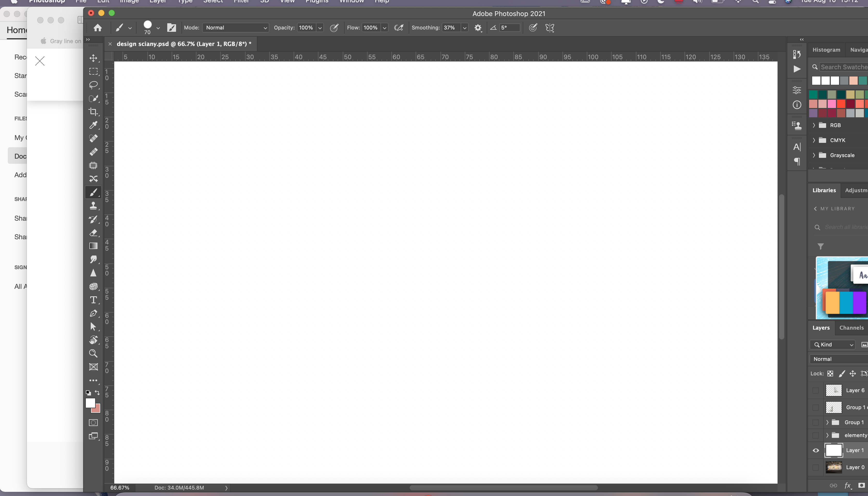Open the Opacity dropdown arrow
The width and height of the screenshot is (868, 496).
[320, 28]
